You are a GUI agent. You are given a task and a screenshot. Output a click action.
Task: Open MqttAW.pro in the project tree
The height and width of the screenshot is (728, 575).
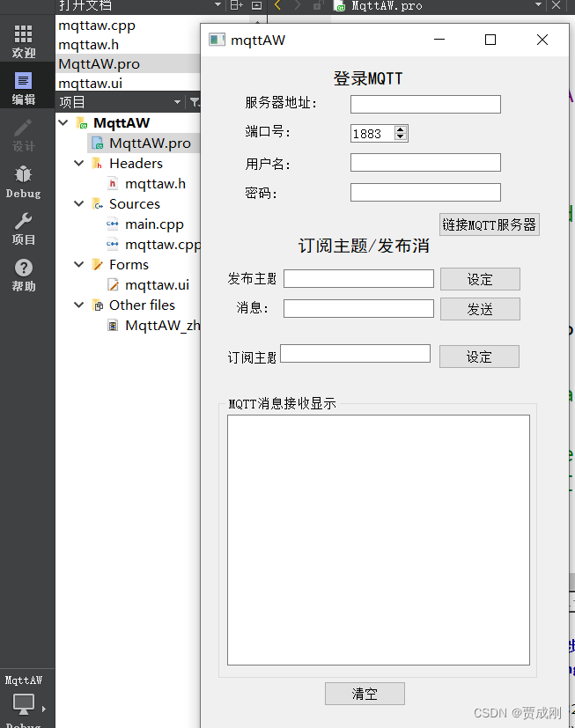coord(150,143)
